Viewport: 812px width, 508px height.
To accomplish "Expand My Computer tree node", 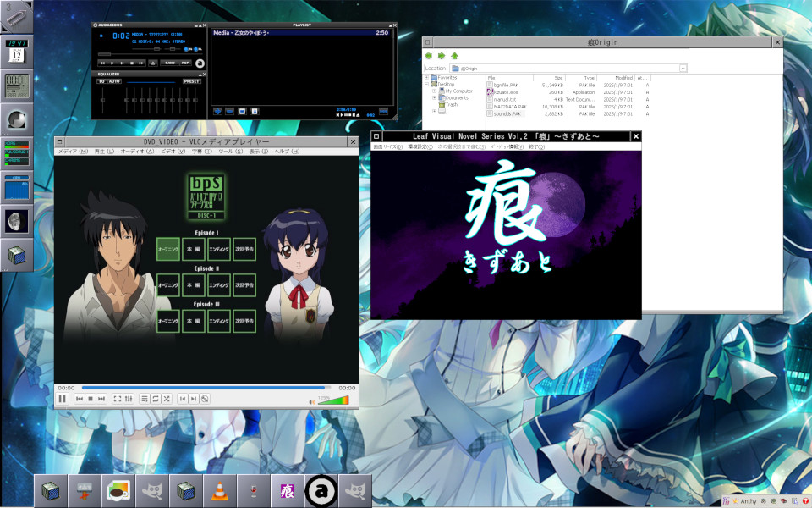I will 434,91.
